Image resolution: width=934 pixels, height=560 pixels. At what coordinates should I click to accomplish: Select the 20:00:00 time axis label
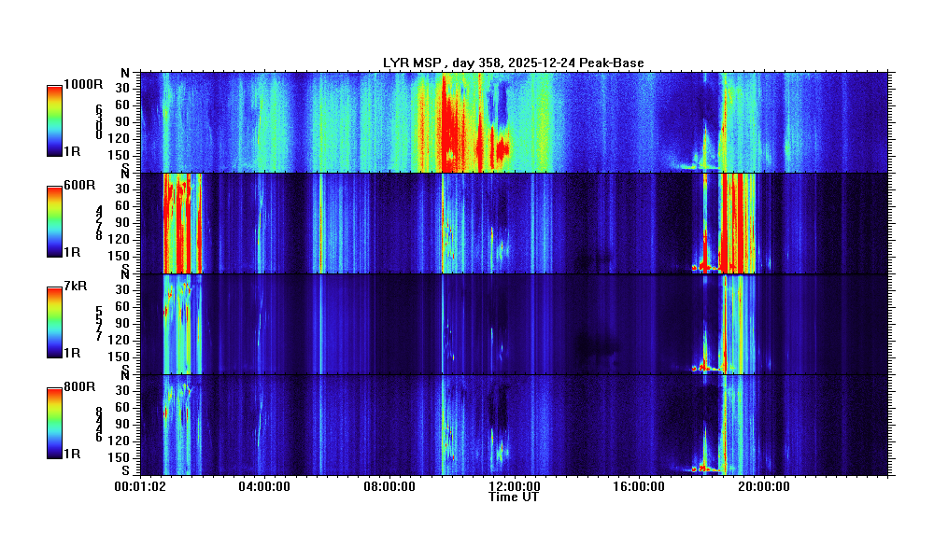tap(762, 486)
